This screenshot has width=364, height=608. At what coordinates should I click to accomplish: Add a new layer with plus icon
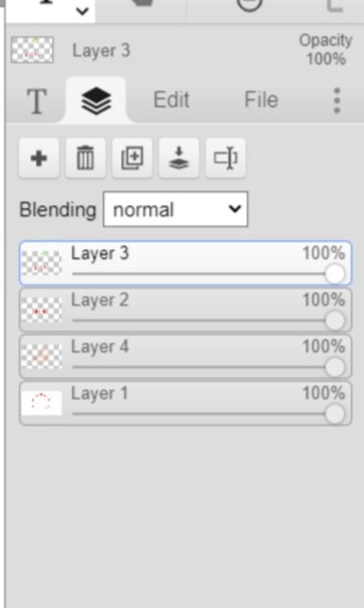(39, 158)
